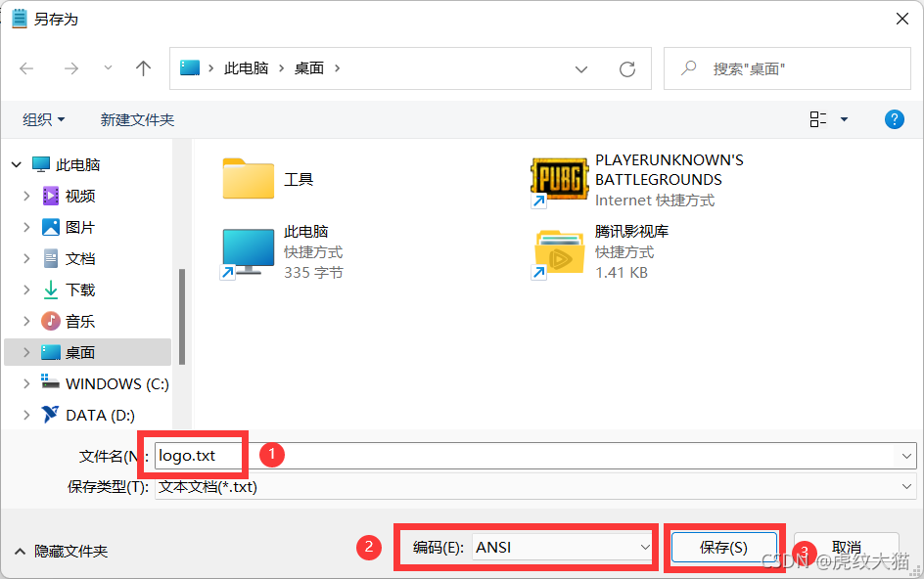Toggle 隐藏文件夹 to hide folders
The image size is (924, 579).
[61, 552]
